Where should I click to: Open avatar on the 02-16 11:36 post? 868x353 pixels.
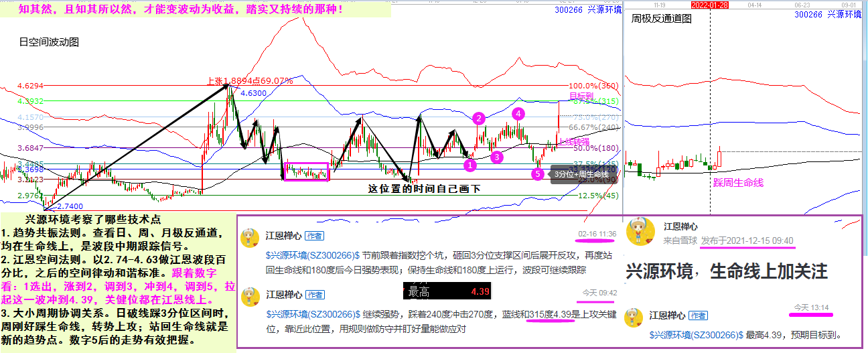[x=250, y=239]
